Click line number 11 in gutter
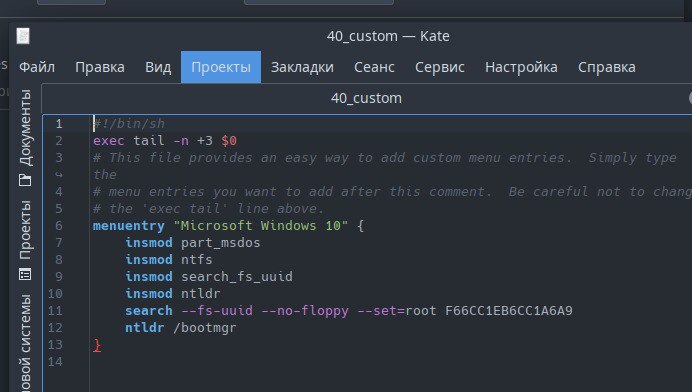This screenshot has width=692, height=392. pyautogui.click(x=55, y=311)
